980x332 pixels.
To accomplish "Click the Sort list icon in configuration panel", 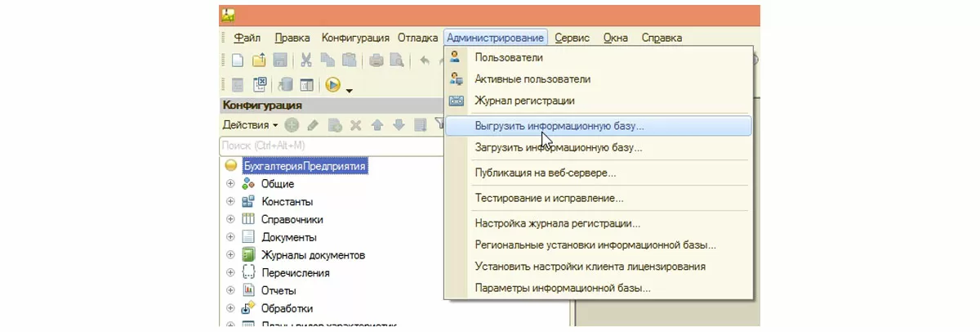I will pos(420,125).
